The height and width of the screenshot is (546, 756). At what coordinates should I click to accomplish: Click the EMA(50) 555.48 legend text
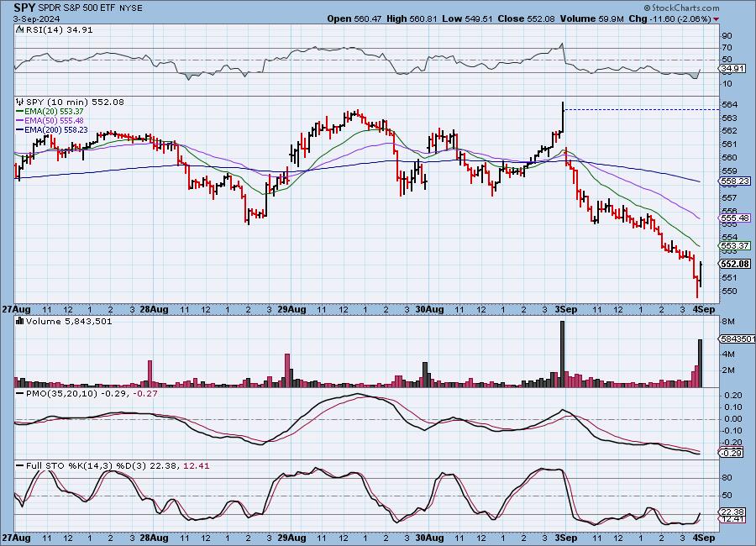coord(54,121)
